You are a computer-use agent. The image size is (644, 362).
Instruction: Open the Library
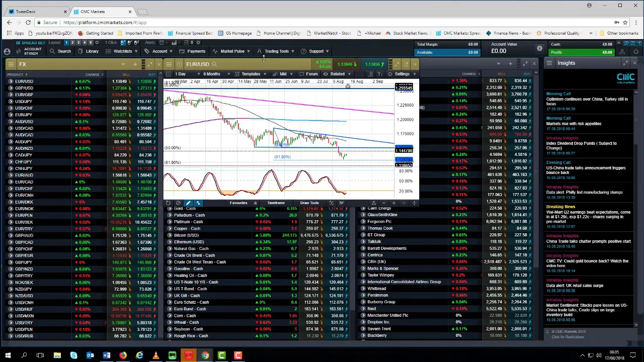click(89, 51)
